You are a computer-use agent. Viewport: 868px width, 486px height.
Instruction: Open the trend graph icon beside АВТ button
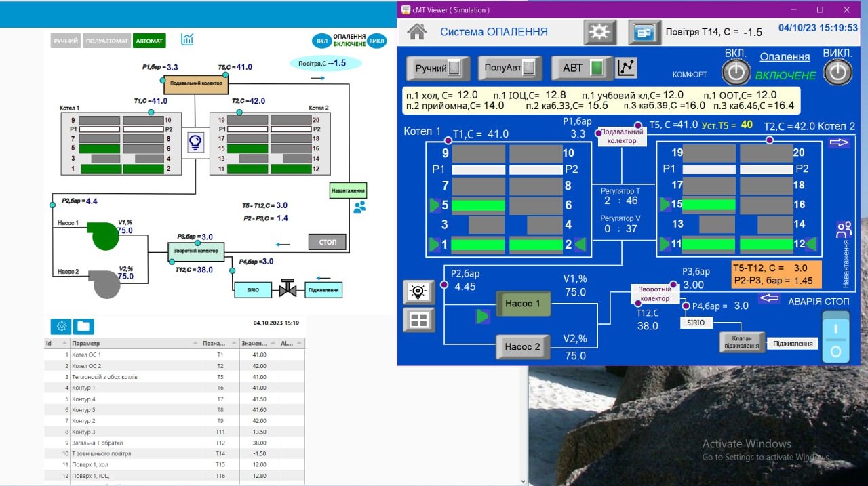[627, 67]
